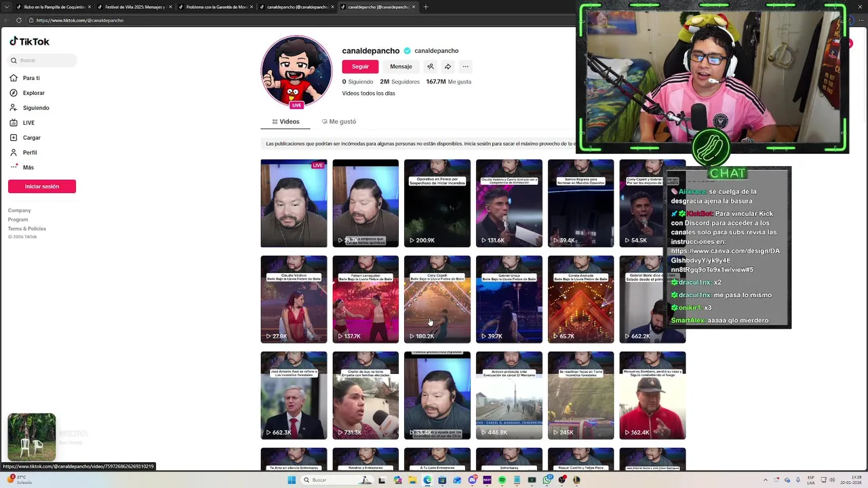The image size is (868, 488).
Task: Open Discord from the taskbar
Action: pyautogui.click(x=473, y=480)
